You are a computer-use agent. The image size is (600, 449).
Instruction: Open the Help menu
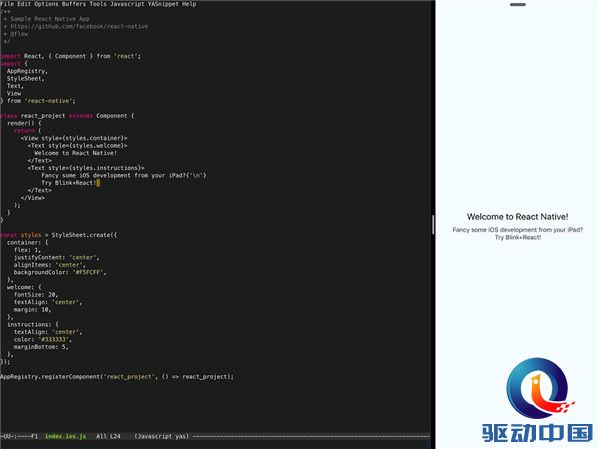189,4
